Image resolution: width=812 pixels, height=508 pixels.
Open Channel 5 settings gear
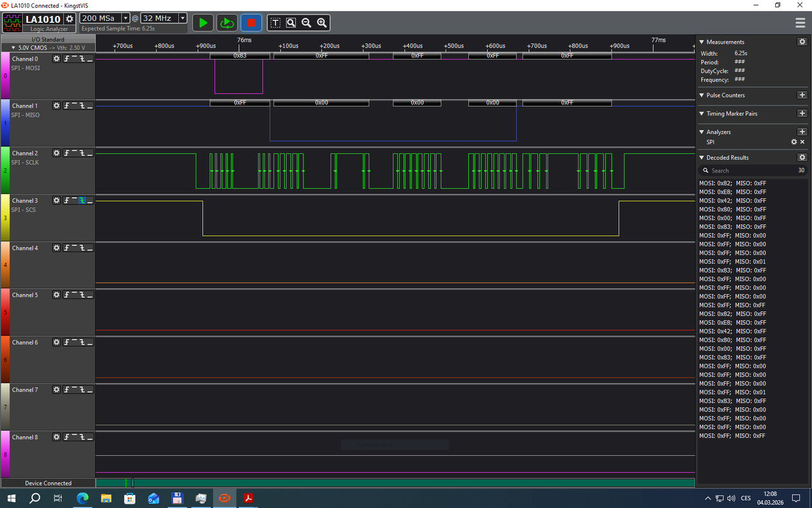(x=56, y=295)
